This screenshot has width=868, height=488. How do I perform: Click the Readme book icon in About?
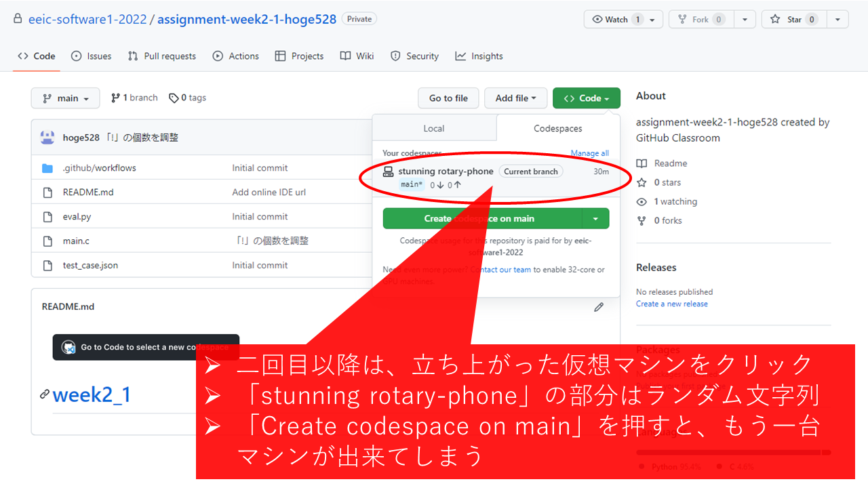[642, 163]
